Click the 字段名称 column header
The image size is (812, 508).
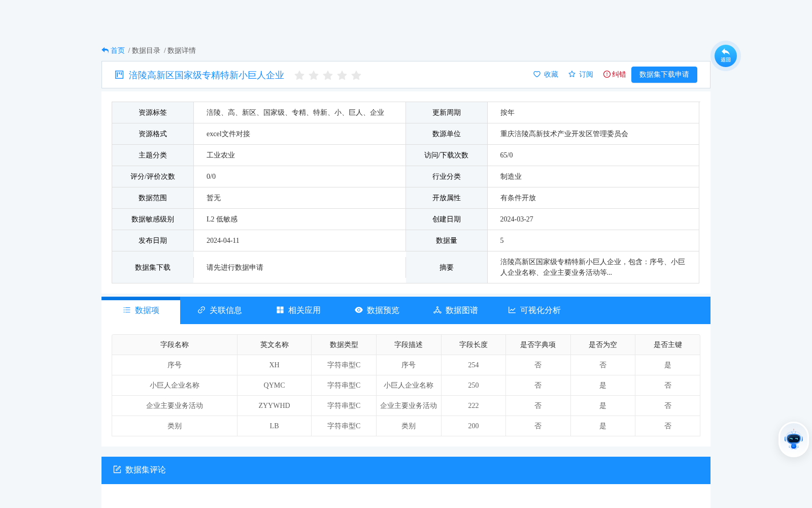click(x=175, y=344)
